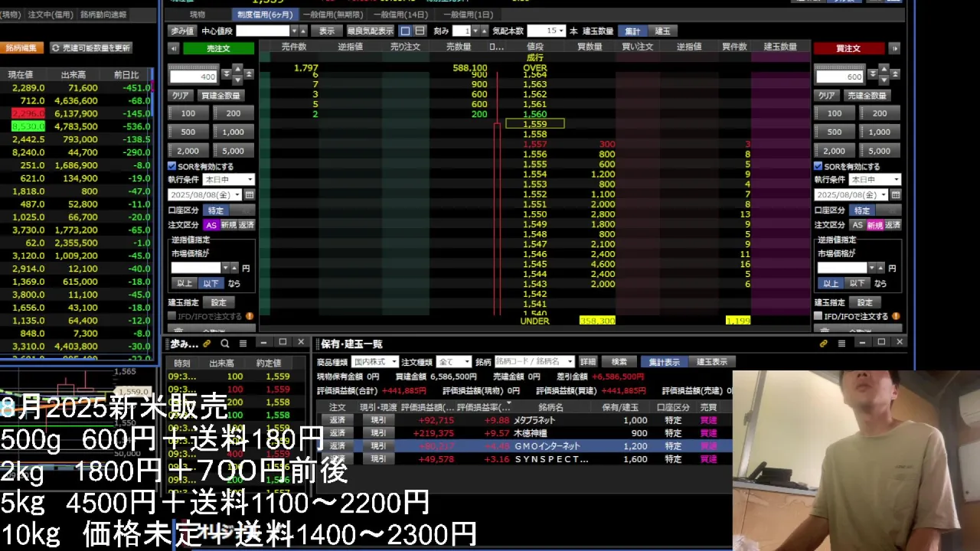Expand 商品種類 国内株式 dropdown
Image resolution: width=980 pixels, height=551 pixels.
click(x=376, y=362)
